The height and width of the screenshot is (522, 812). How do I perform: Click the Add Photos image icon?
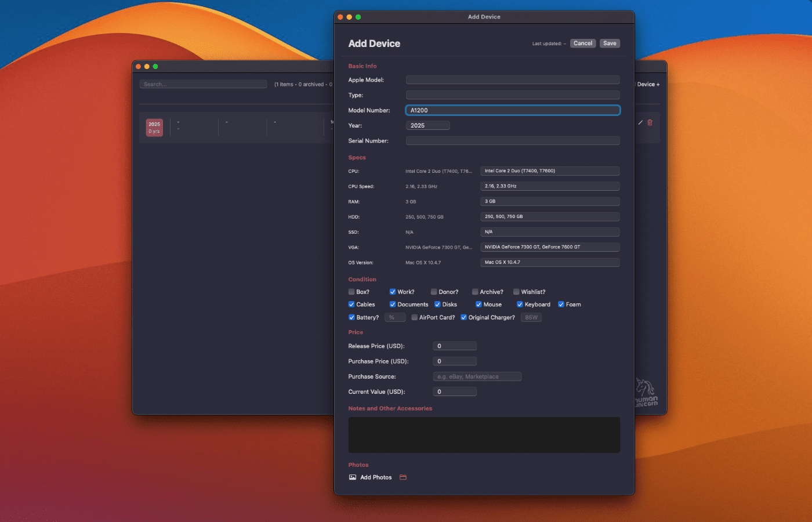(x=353, y=477)
